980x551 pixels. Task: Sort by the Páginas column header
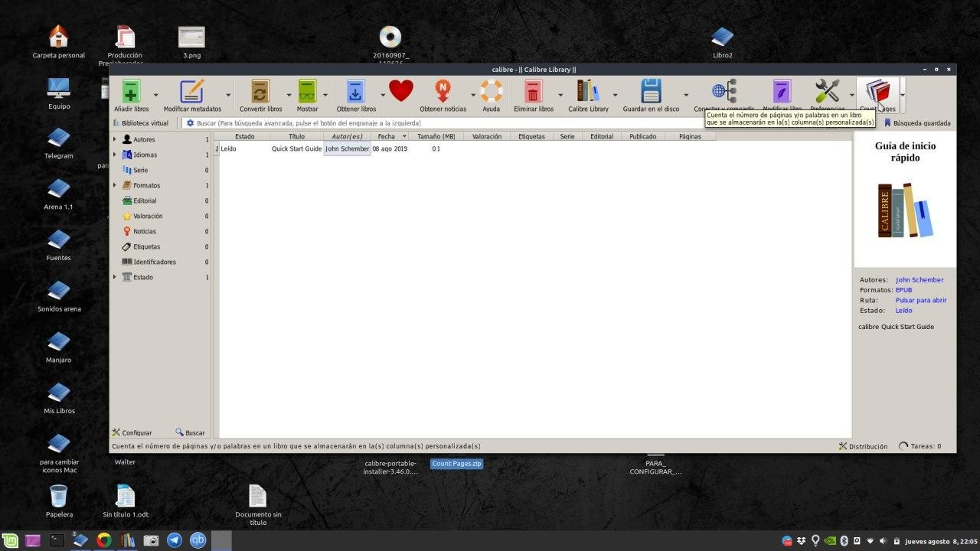pos(690,136)
